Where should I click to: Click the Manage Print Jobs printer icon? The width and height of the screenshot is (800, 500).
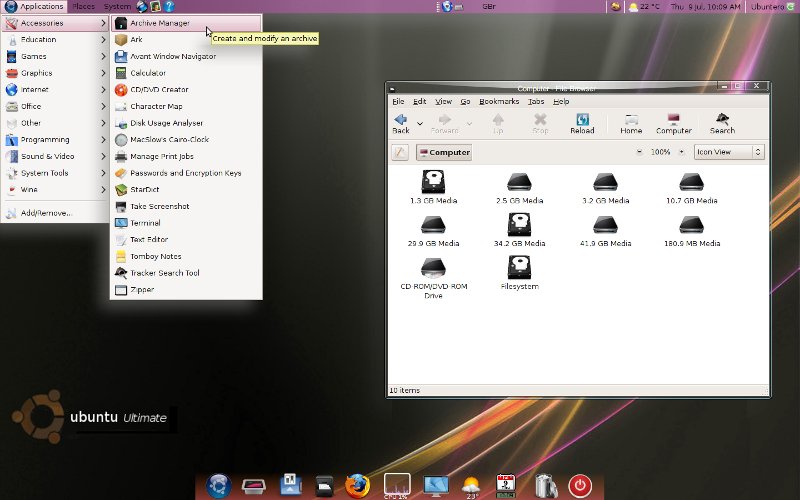pos(121,156)
